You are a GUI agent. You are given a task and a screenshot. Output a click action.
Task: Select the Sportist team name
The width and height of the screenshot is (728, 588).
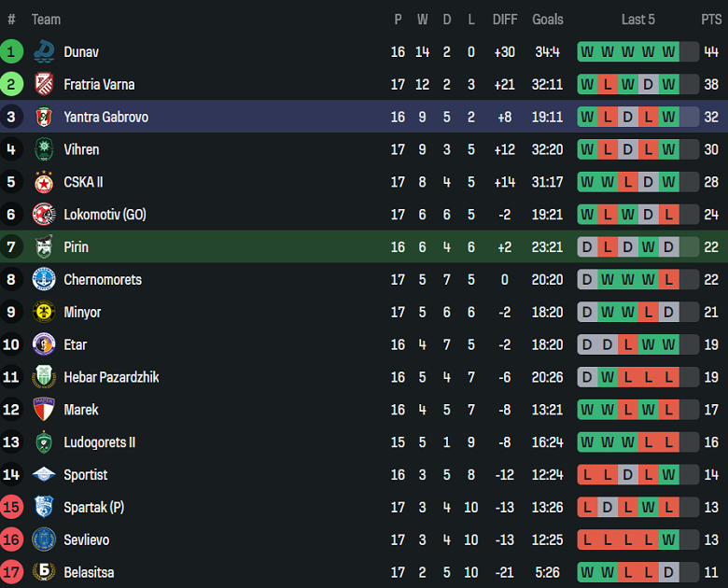pos(86,475)
